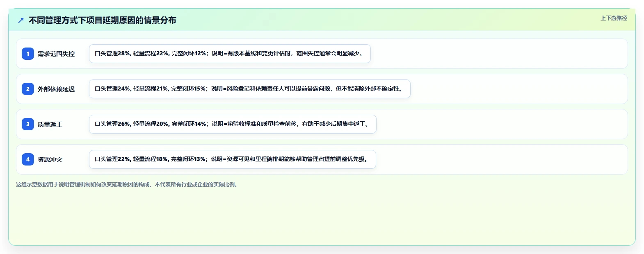Click the detail box starting 口头管理22%
This screenshot has width=644, height=254.
click(233, 159)
